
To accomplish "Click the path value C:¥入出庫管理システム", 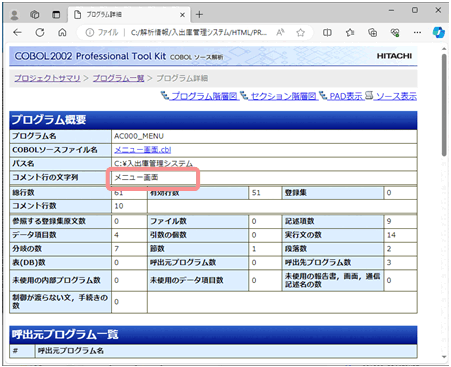I will 154,164.
